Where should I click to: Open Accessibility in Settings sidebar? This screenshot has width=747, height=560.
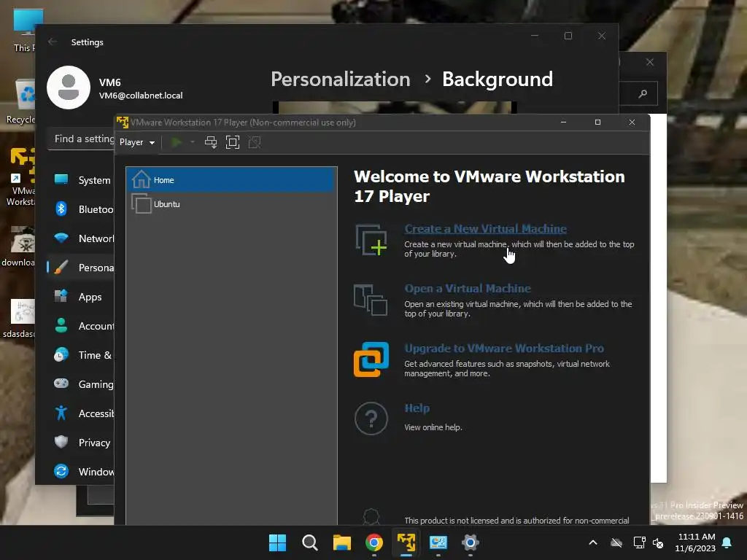[81, 413]
